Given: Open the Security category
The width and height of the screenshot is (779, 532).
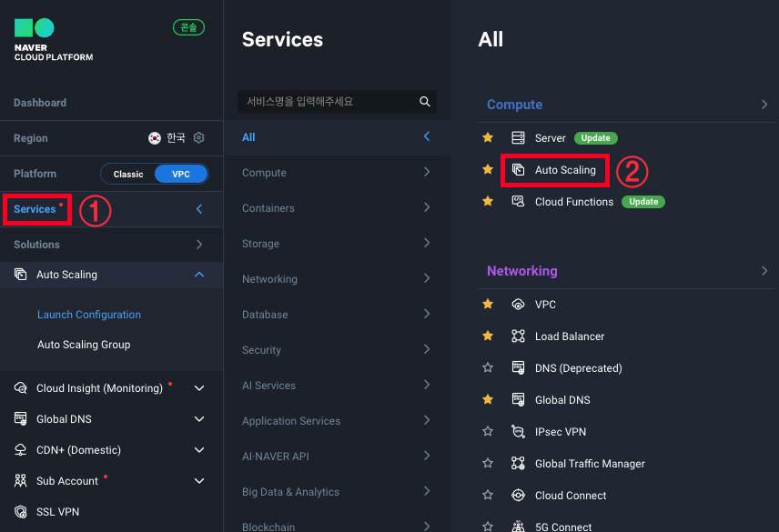Looking at the screenshot, I should (x=337, y=350).
